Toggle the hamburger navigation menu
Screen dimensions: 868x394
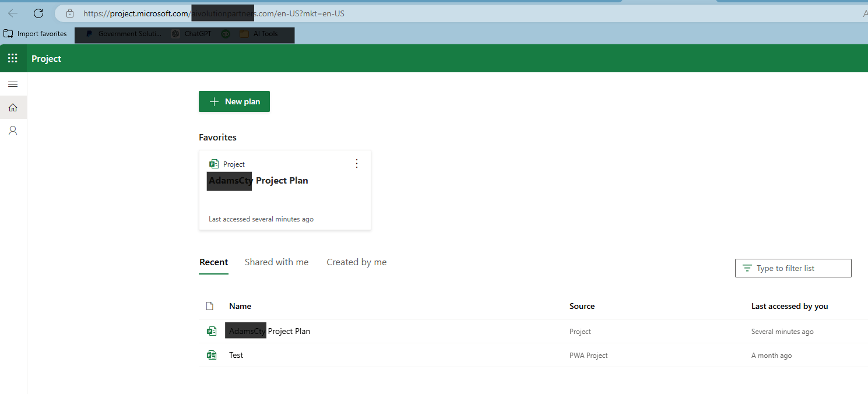[13, 85]
